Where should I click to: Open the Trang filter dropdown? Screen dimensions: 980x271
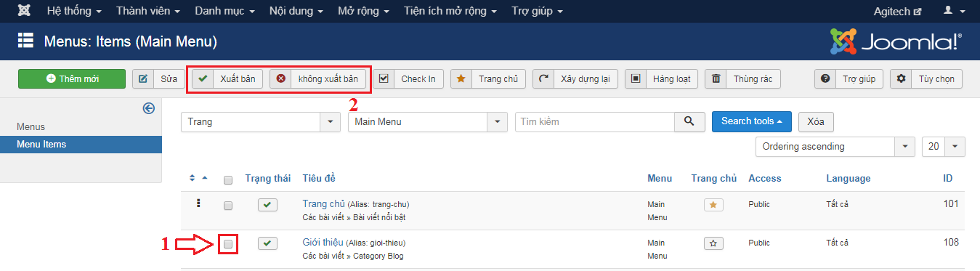point(260,122)
